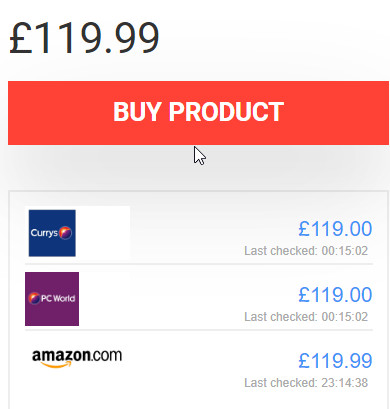
Task: Open the purple PC World logo
Action: [x=52, y=299]
